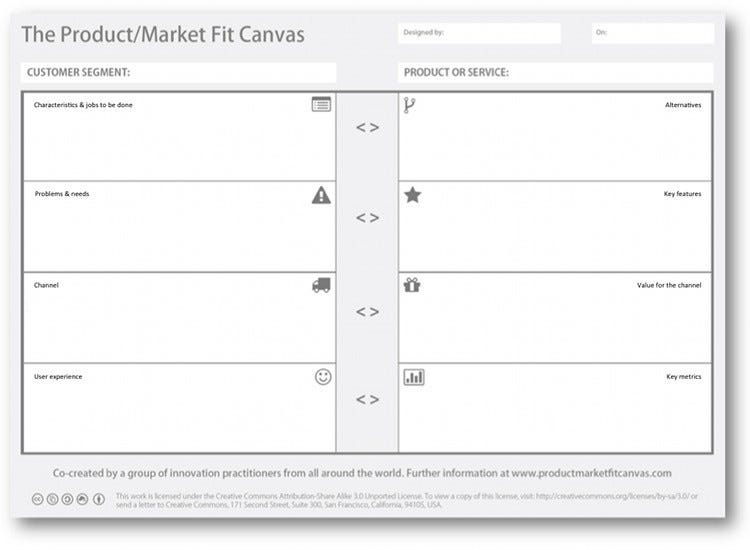Click the branch icon in Alternatives section
750x550 pixels.
tap(409, 105)
